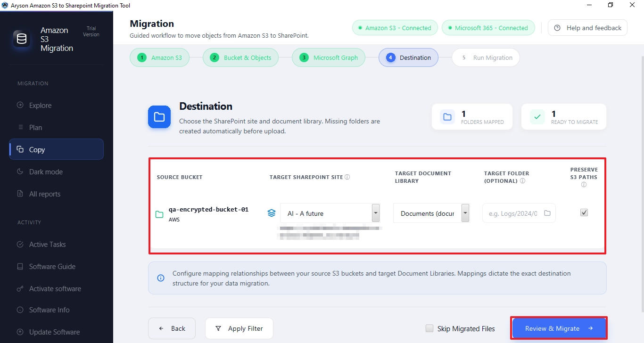Open All reports in sidebar
This screenshot has width=644, height=343.
[56, 194]
